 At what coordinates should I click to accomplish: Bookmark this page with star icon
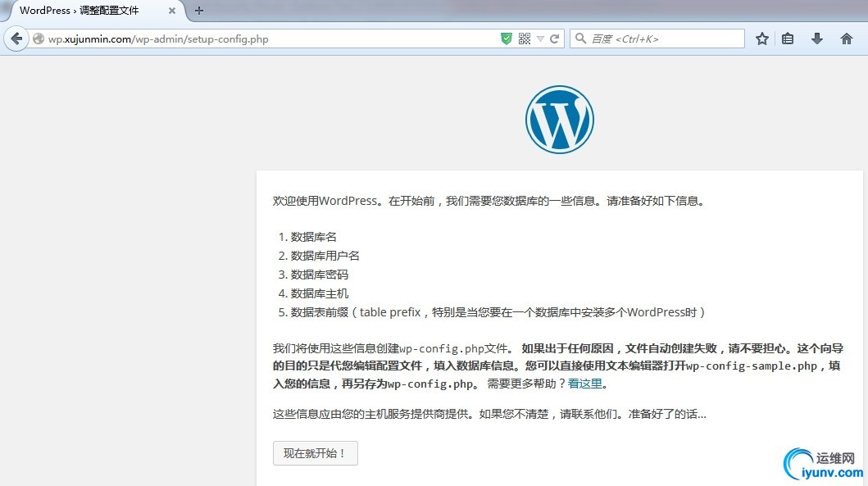coord(762,39)
